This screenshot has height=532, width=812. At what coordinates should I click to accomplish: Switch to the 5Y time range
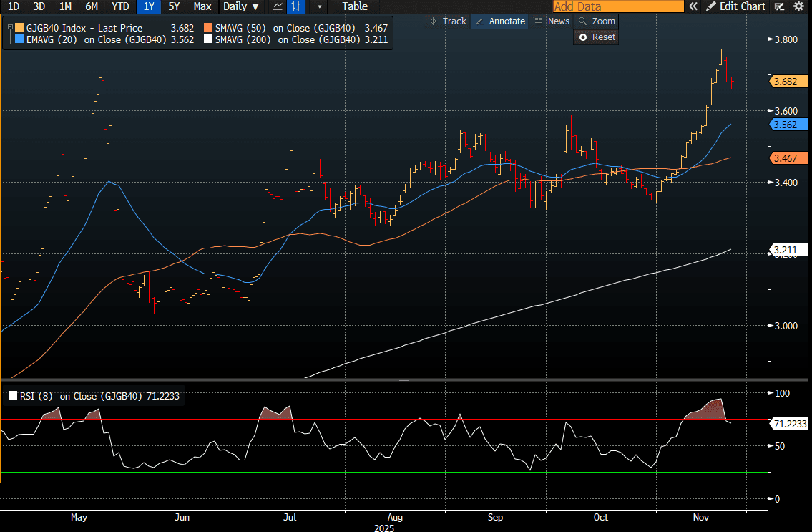coord(174,6)
